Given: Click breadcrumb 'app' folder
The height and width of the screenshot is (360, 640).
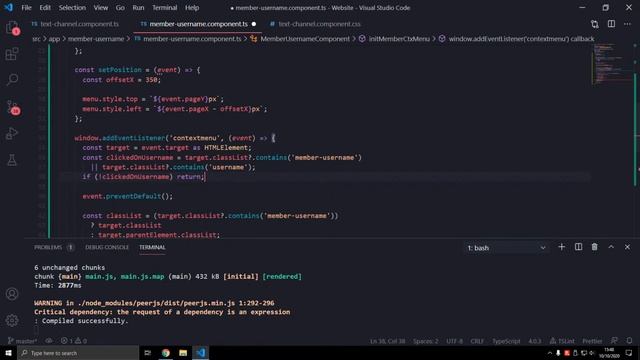Looking at the screenshot, I should 54,39.
